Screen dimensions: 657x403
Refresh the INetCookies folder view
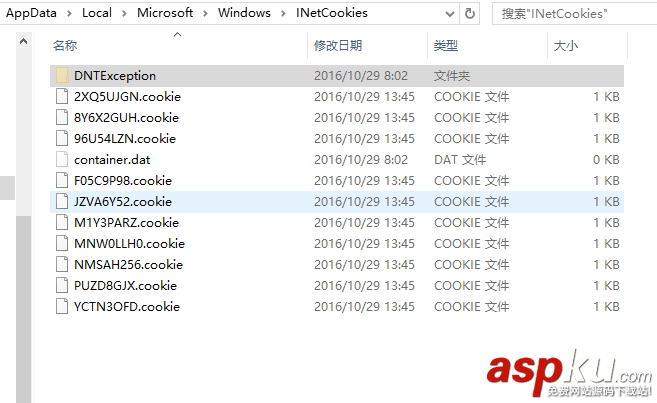click(x=471, y=14)
